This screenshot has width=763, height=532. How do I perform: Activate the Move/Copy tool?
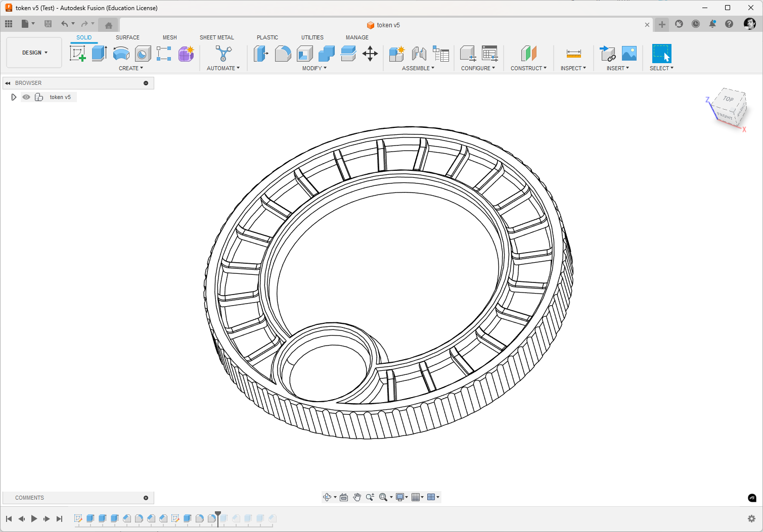coord(370,54)
